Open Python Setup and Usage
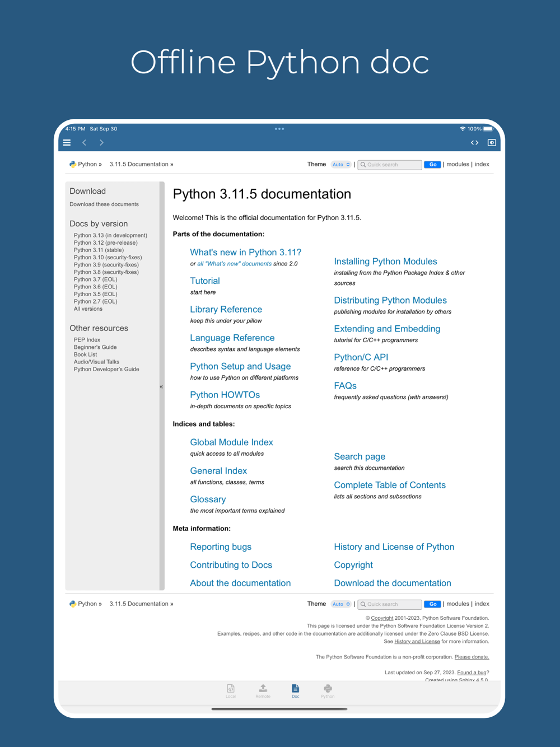Viewport: 560px width, 747px height. coord(240,366)
